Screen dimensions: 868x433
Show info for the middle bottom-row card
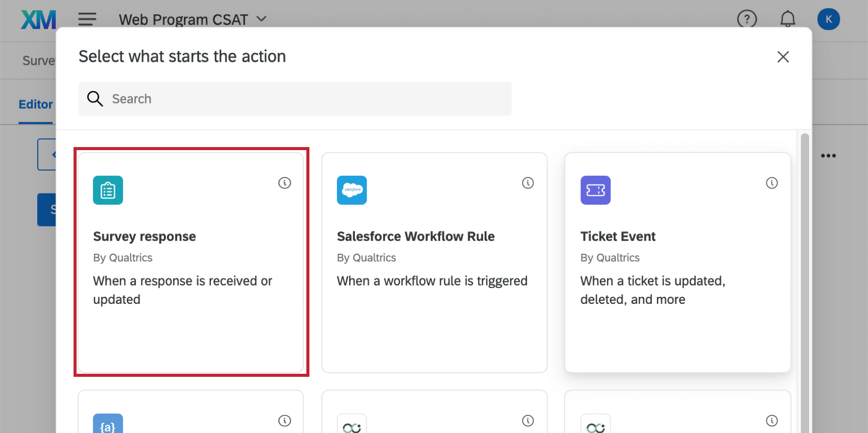pyautogui.click(x=528, y=421)
